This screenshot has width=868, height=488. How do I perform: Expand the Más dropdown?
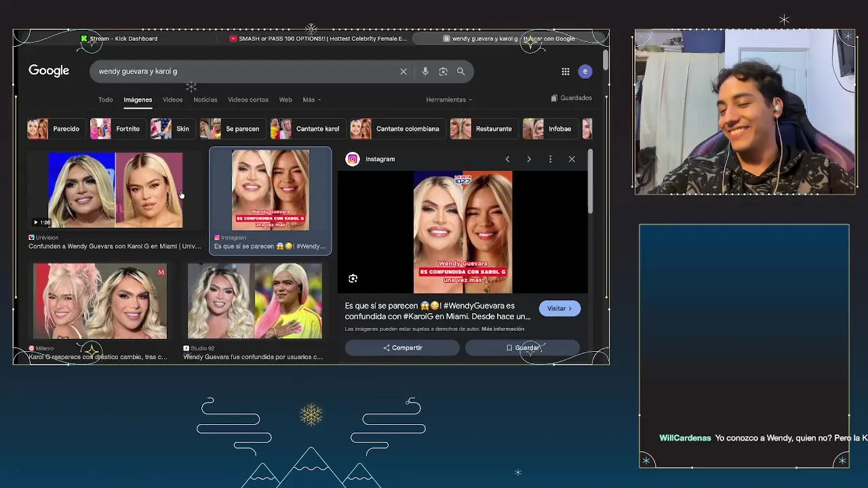tap(312, 100)
